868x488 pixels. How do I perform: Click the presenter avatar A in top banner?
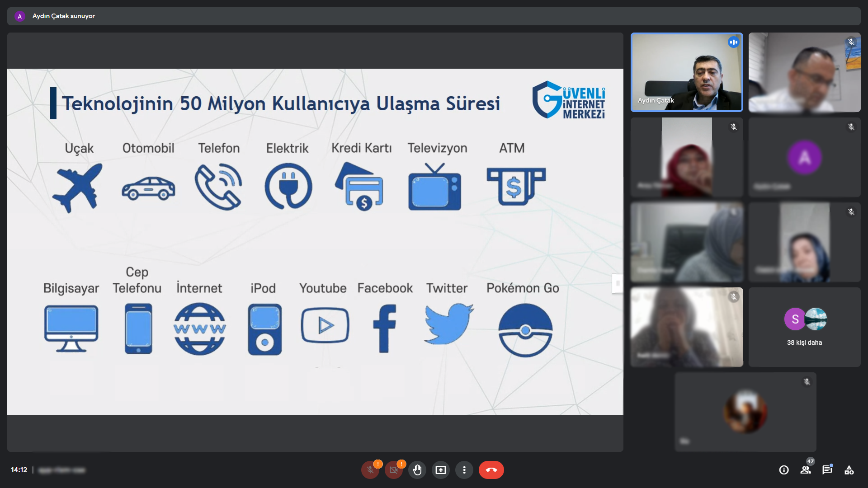19,16
